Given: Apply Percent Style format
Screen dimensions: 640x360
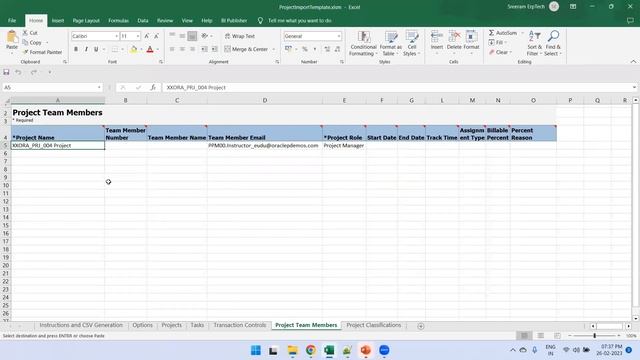Looking at the screenshot, I should pos(304,49).
